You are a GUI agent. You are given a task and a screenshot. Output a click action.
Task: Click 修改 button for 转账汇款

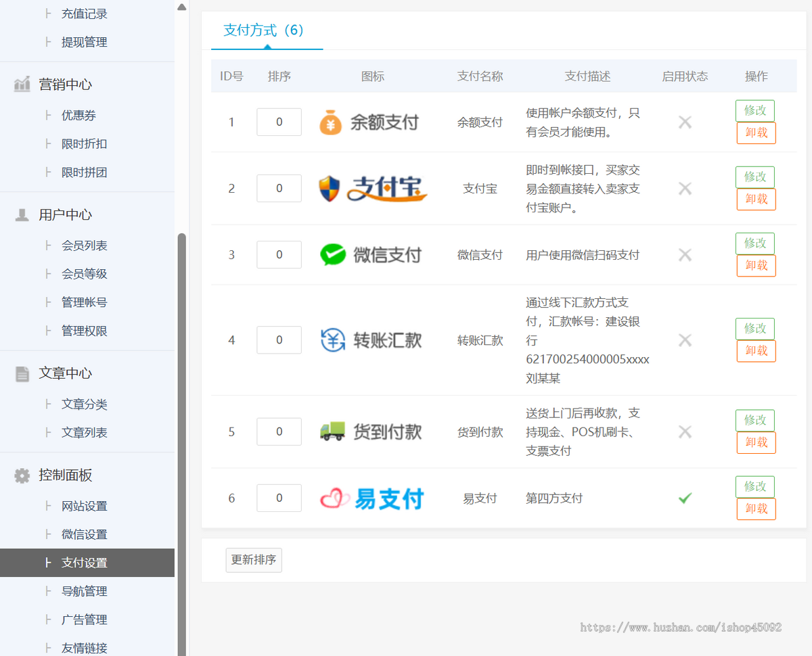coord(755,329)
